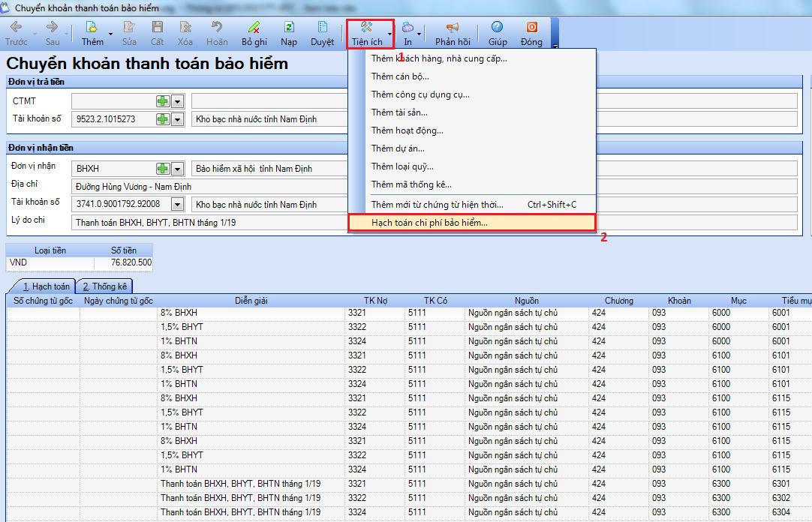Image resolution: width=812 pixels, height=522 pixels.
Task: Click the Ngày chứng từ gốc column header
Action: 119,301
